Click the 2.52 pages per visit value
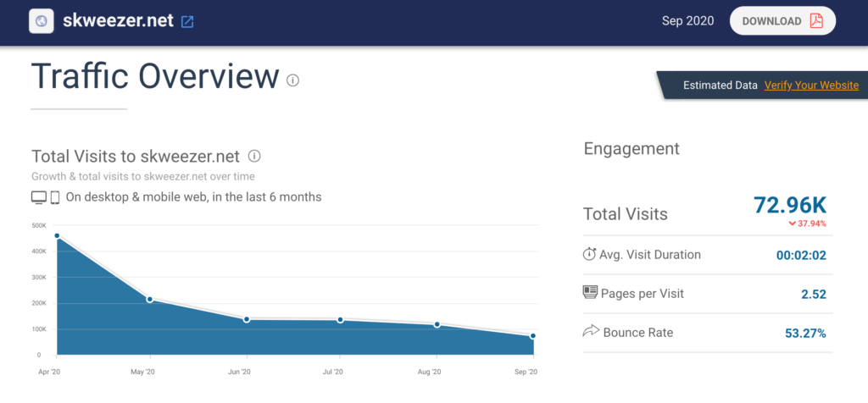Viewport: 868px width, 403px height. (814, 294)
